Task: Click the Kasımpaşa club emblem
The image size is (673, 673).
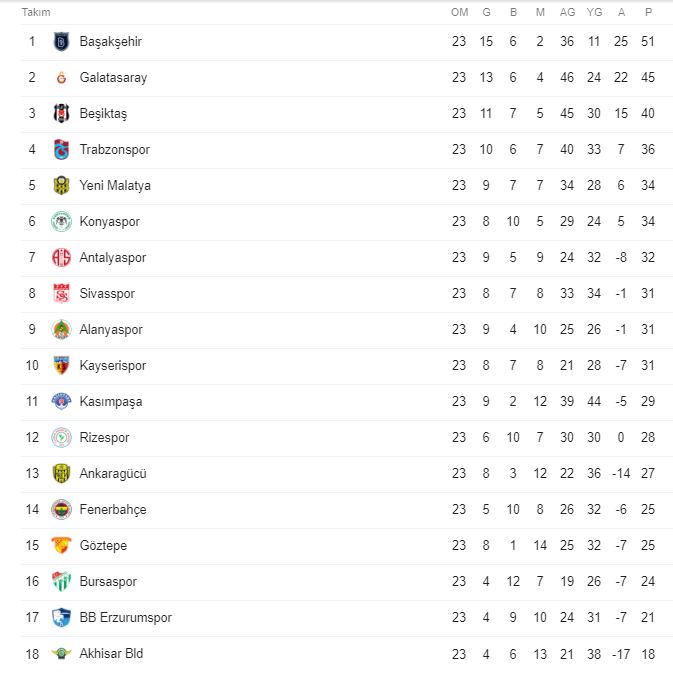Action: tap(61, 401)
